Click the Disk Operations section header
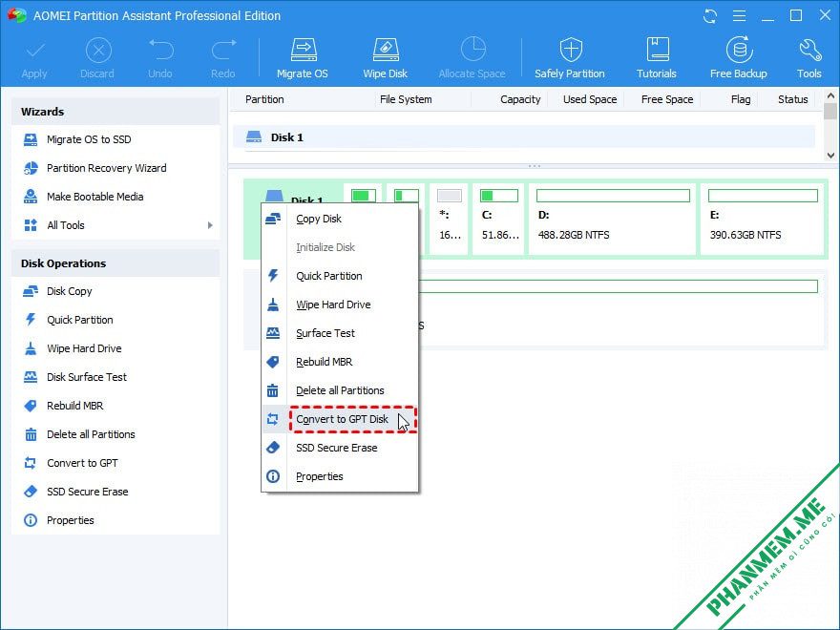 pos(115,263)
